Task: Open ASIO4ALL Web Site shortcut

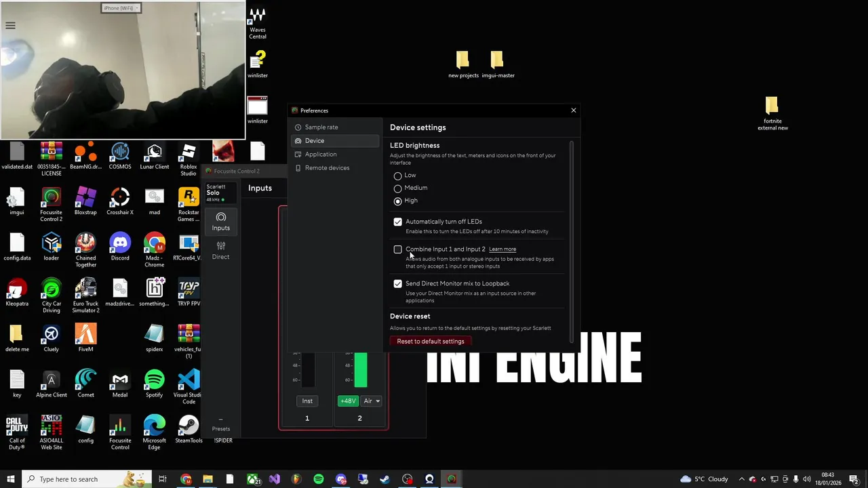Action: tap(52, 432)
